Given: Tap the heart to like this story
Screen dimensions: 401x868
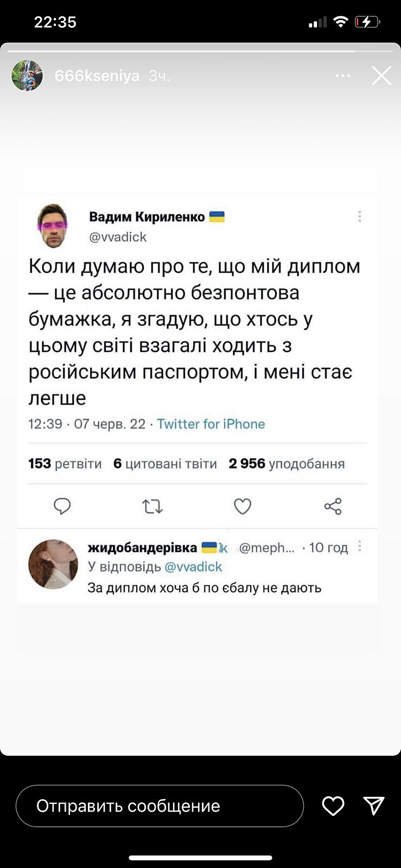Looking at the screenshot, I should pos(333,806).
